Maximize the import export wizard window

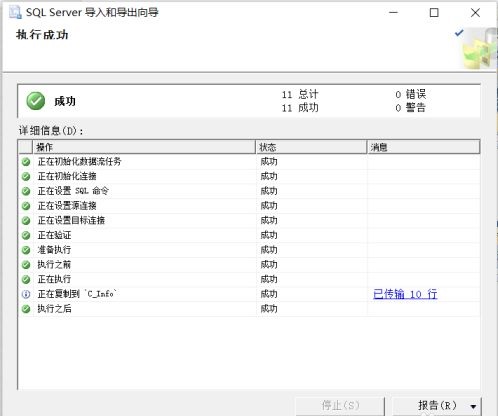[x=434, y=13]
